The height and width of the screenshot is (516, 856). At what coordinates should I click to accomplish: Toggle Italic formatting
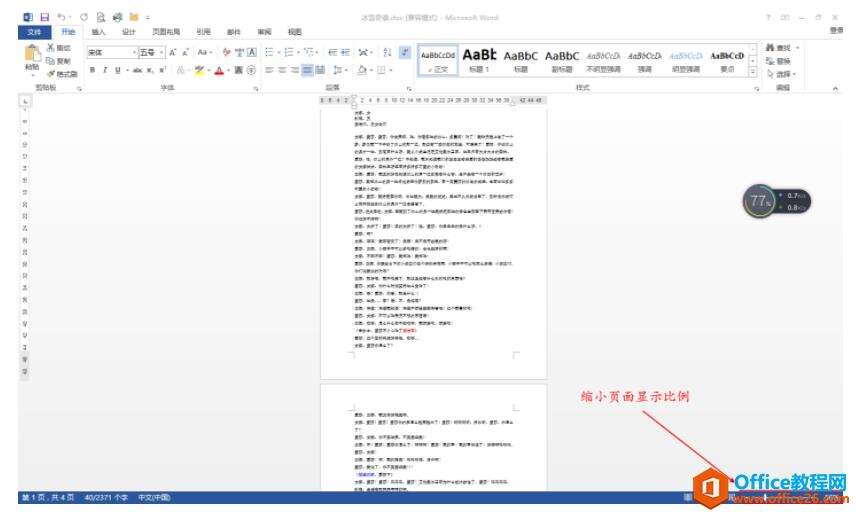(x=105, y=70)
